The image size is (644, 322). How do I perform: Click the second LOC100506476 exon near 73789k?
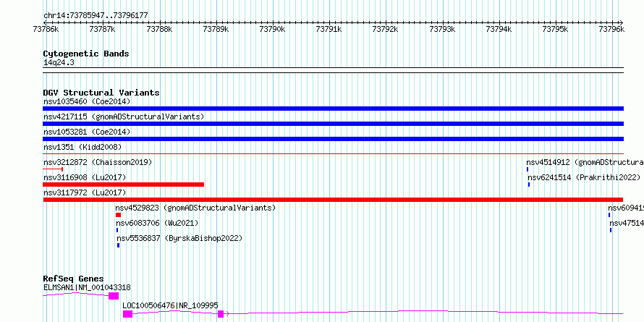click(x=221, y=314)
